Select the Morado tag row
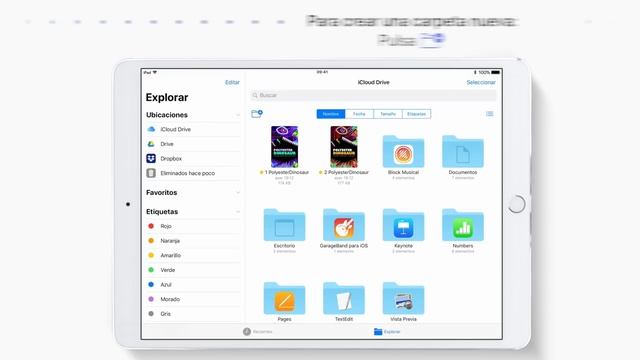Screen dimensions: 640x360 coord(193,299)
